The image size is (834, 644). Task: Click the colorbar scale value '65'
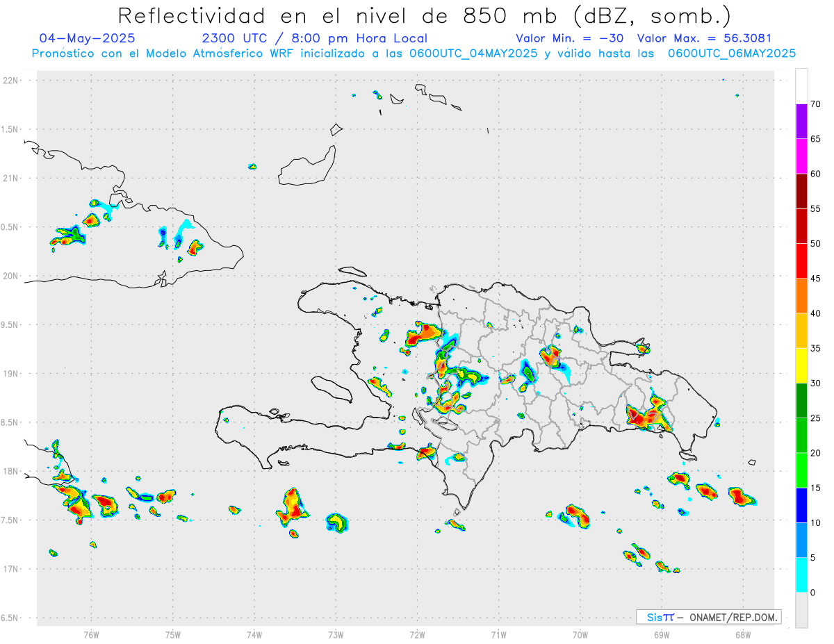click(815, 139)
